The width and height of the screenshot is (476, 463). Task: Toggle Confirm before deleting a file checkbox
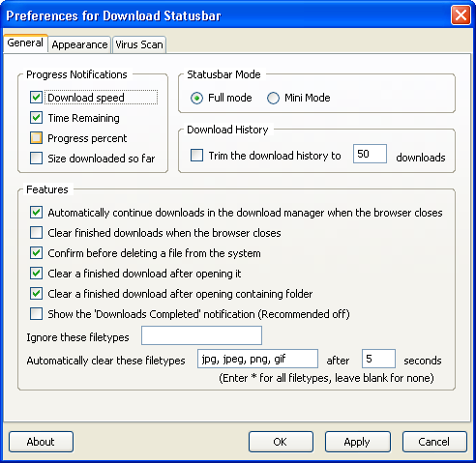pyautogui.click(x=36, y=253)
